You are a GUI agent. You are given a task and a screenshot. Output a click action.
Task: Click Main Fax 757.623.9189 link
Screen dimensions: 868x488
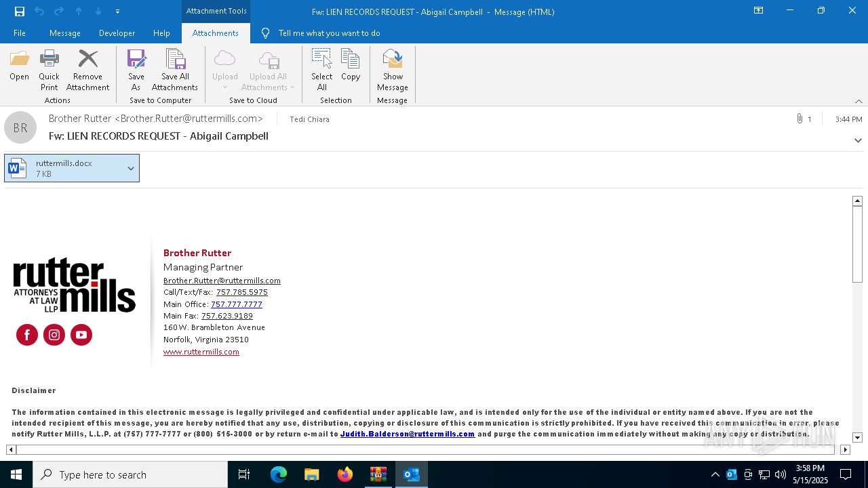tap(227, 316)
